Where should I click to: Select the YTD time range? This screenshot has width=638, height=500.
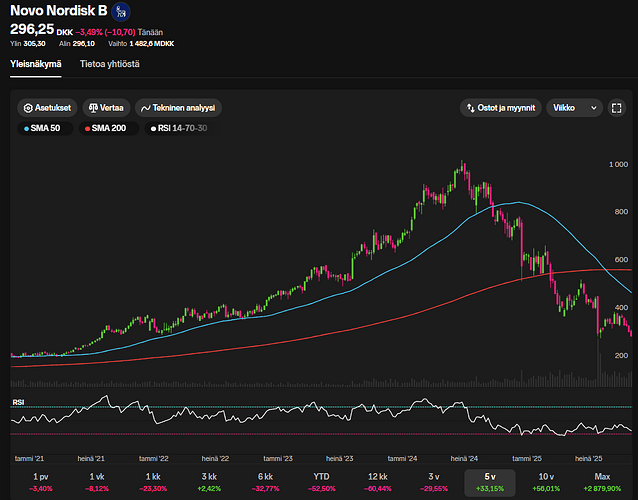tap(321, 482)
